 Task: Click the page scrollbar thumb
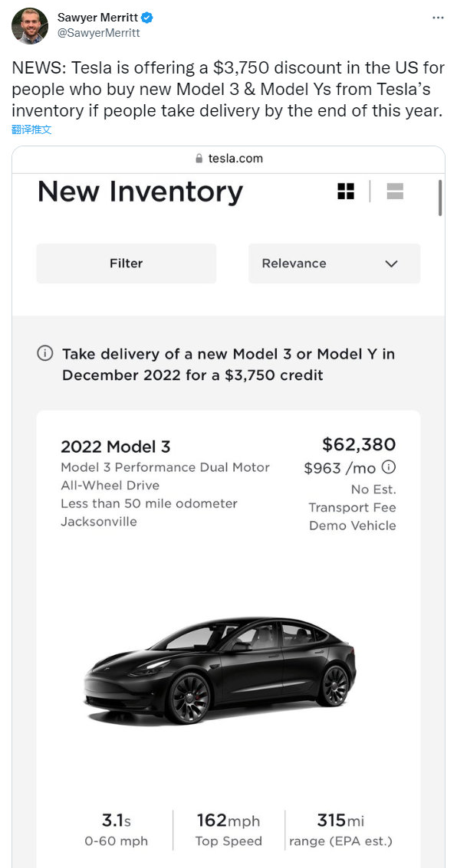[x=440, y=198]
